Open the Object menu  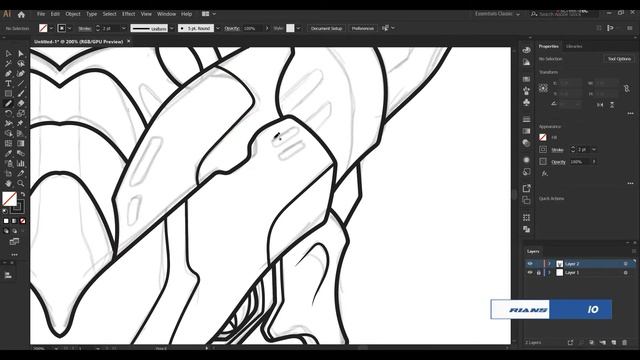[73, 14]
